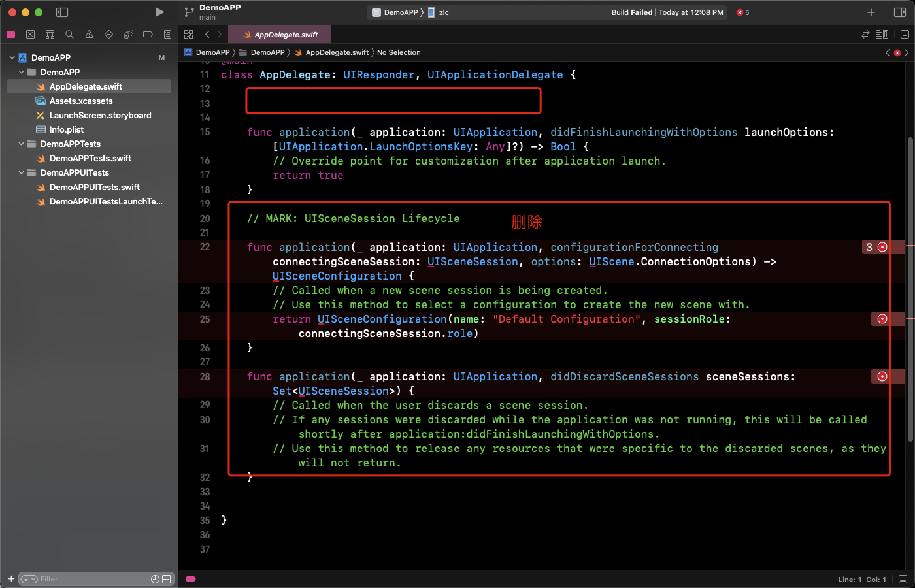Click the error count badge showing 5
Image resolution: width=915 pixels, height=588 pixels.
coord(743,12)
